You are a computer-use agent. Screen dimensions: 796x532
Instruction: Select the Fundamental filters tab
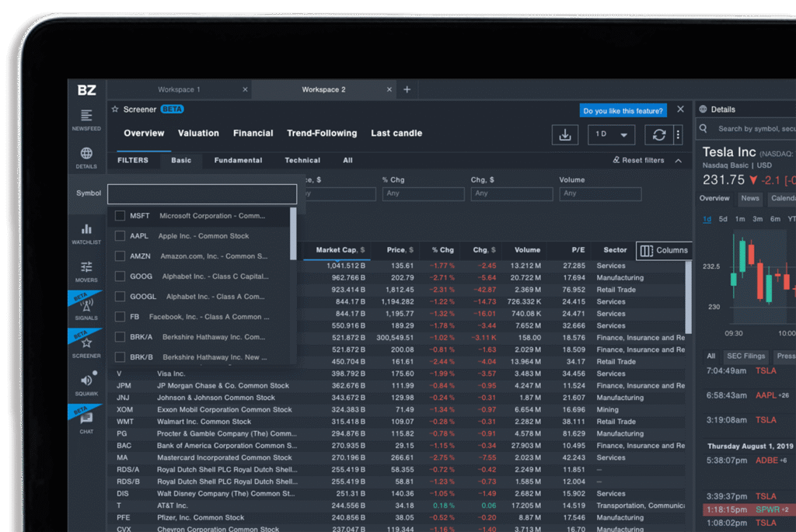(x=238, y=161)
